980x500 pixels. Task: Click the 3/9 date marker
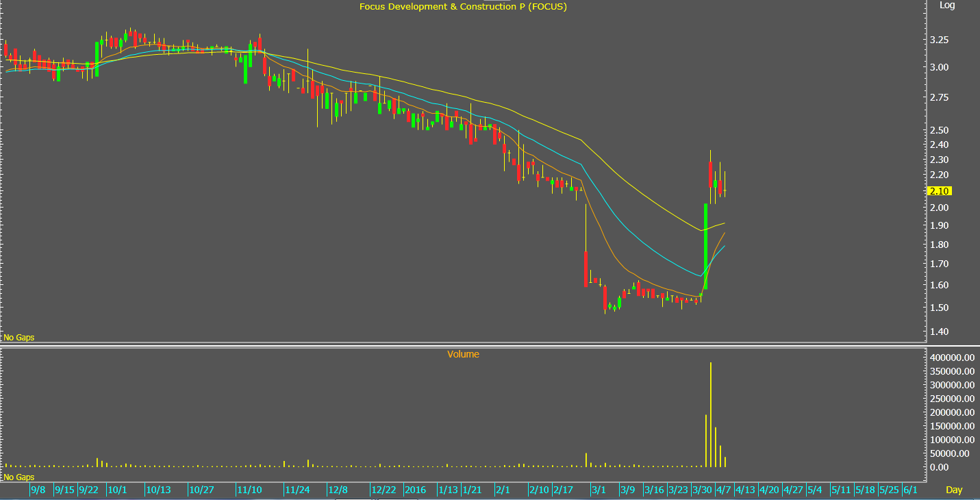pos(628,490)
